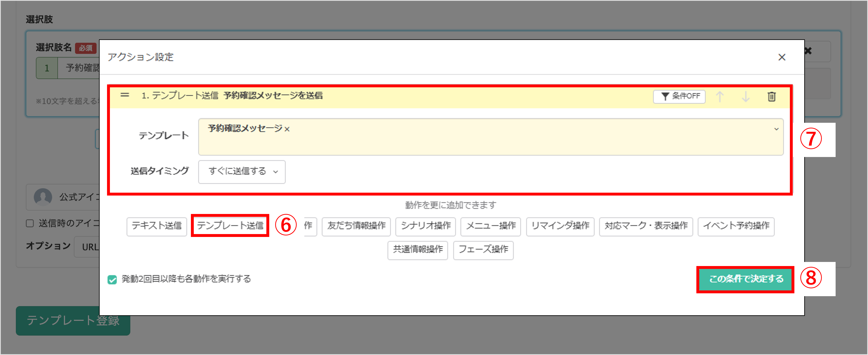Screen dimensions: 868x355
Task: Move the action down using the down arrow
Action: (745, 97)
